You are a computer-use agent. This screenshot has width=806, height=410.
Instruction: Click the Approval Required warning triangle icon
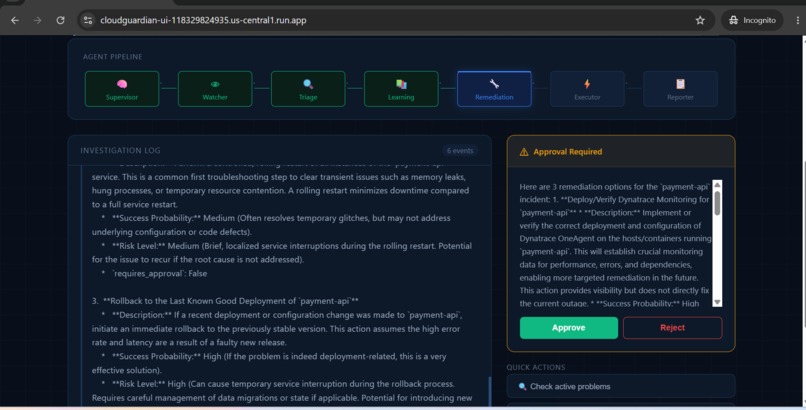point(524,152)
